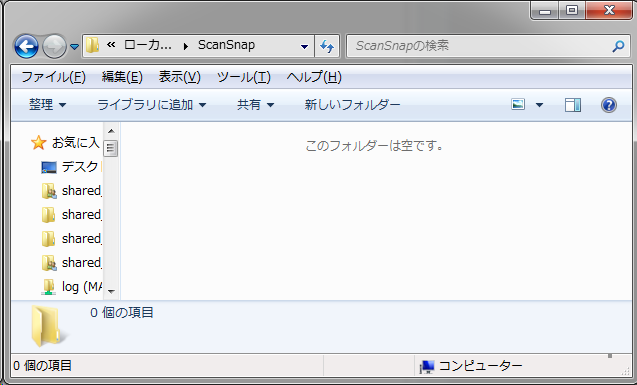
Task: Click 新しいフォルダー button
Action: point(352,105)
